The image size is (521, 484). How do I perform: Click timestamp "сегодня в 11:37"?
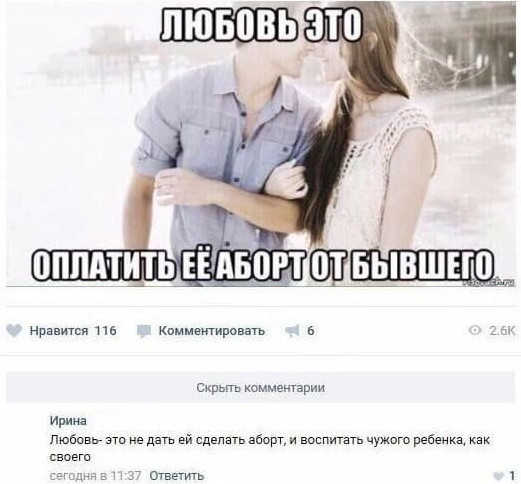[95, 475]
